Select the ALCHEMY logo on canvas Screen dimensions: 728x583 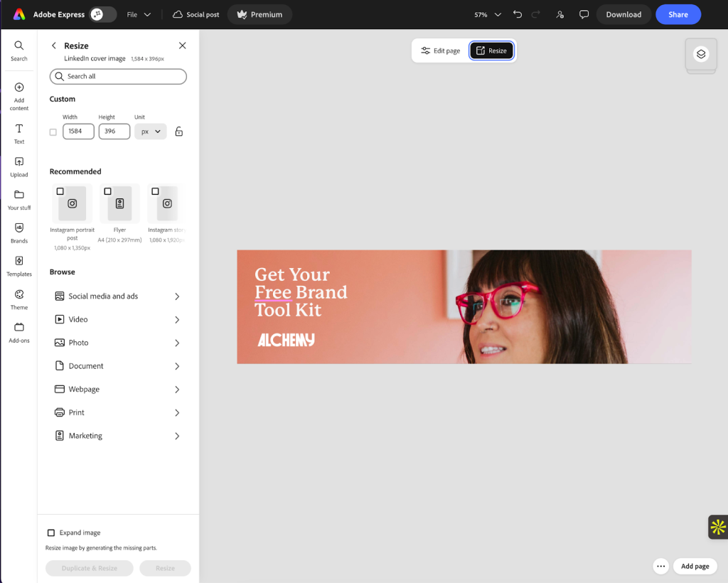(286, 340)
